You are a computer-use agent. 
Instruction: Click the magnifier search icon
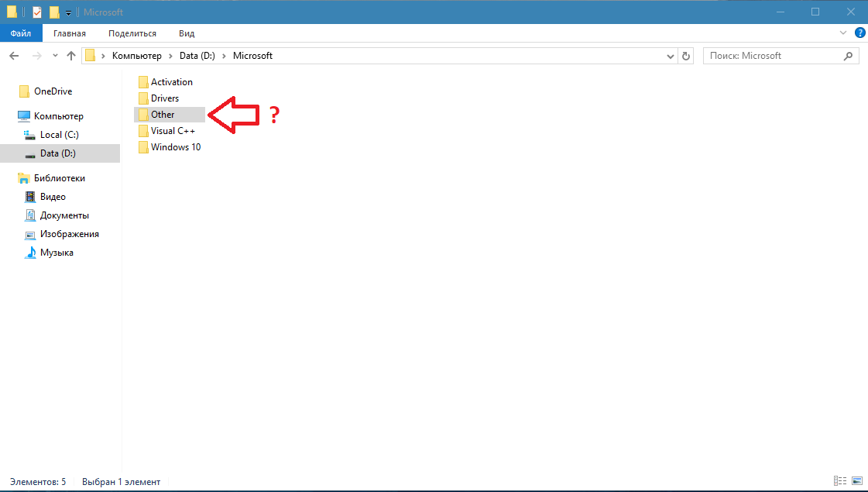click(x=848, y=56)
